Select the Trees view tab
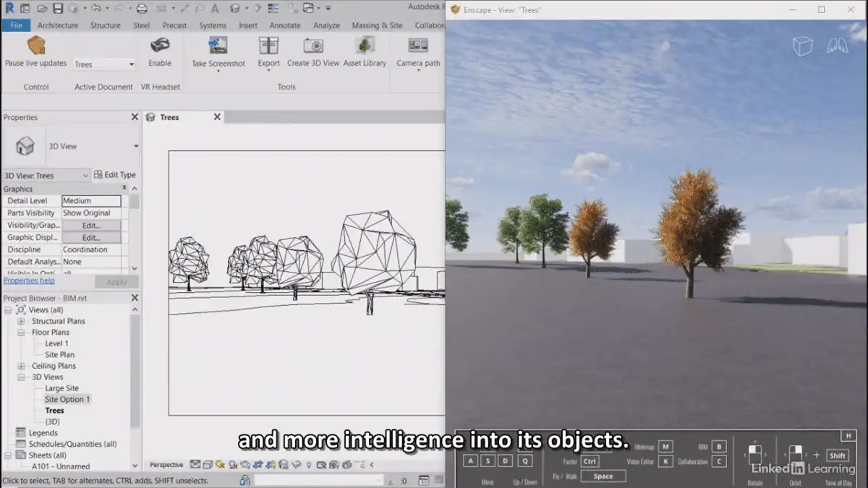The width and height of the screenshot is (868, 488). coord(169,117)
